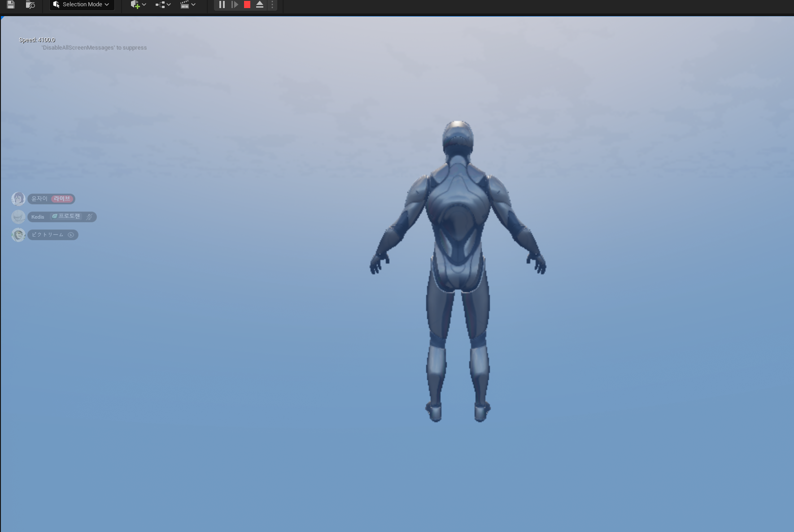The width and height of the screenshot is (794, 532).
Task: Click the muted microphone icon beside Kedis
Action: (x=89, y=217)
